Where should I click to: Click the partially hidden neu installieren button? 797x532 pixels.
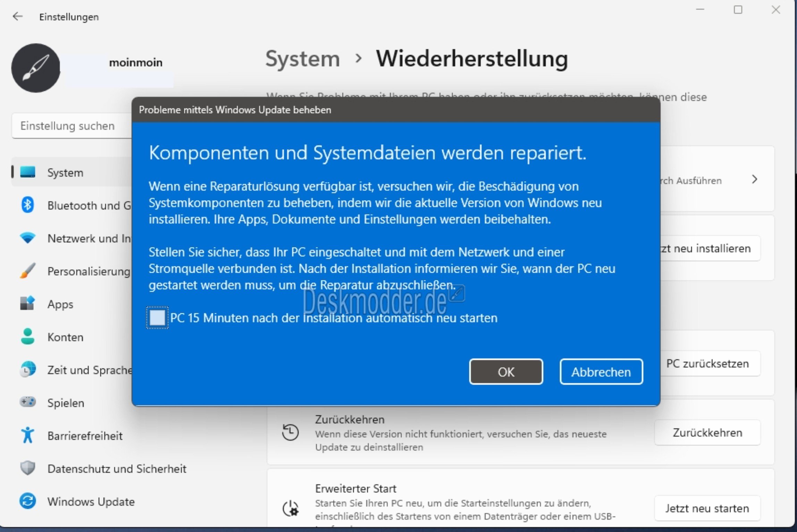click(x=710, y=248)
